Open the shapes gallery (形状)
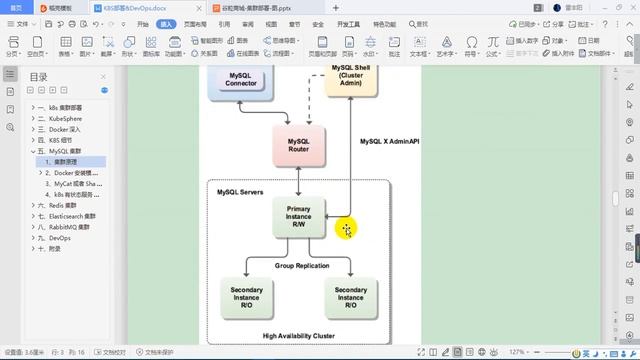 point(129,46)
